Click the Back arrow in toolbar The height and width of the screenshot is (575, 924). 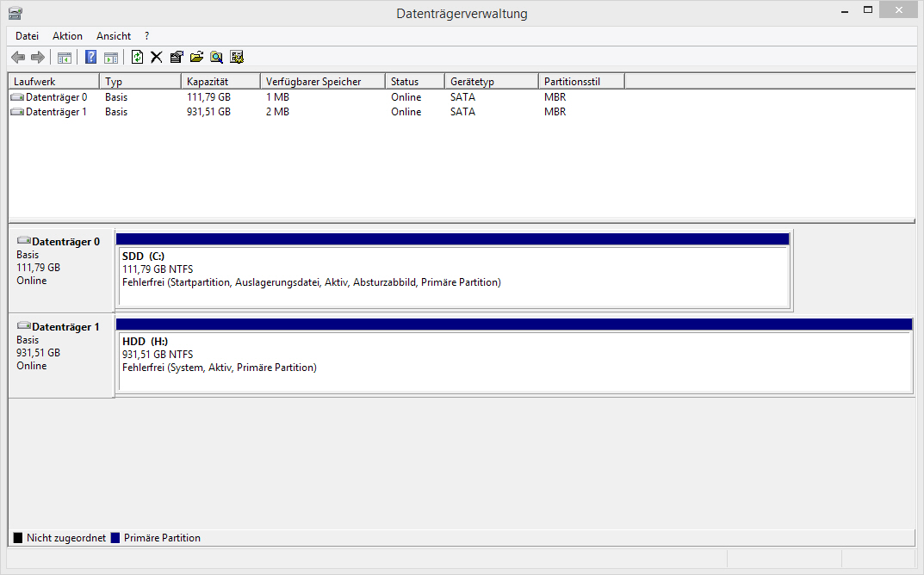18,57
